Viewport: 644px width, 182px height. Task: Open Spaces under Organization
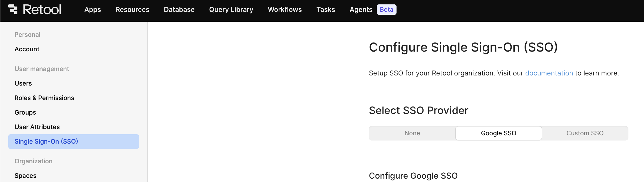25,176
